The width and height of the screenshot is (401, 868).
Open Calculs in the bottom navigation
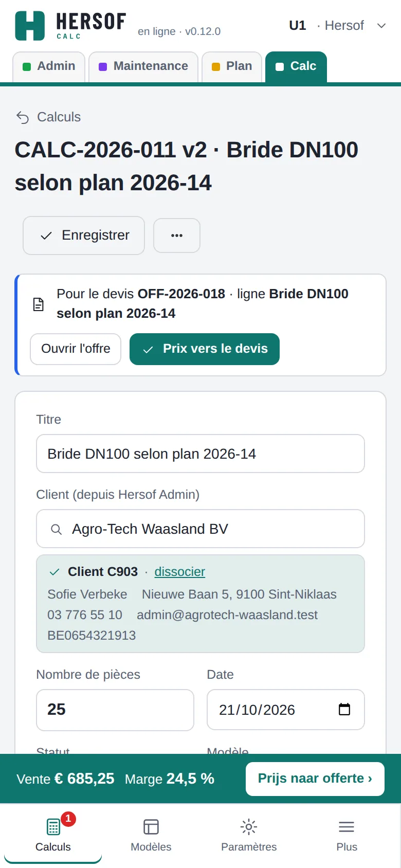(x=53, y=835)
